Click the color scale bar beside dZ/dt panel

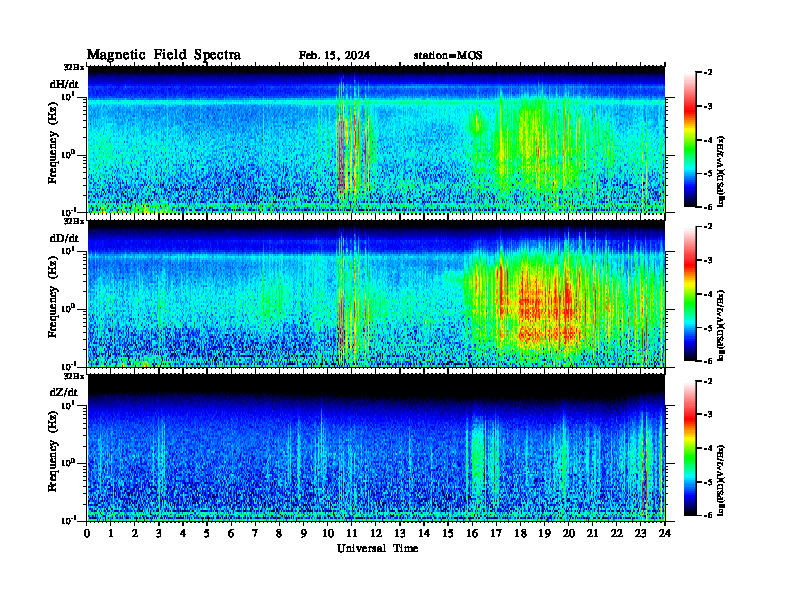point(689,448)
